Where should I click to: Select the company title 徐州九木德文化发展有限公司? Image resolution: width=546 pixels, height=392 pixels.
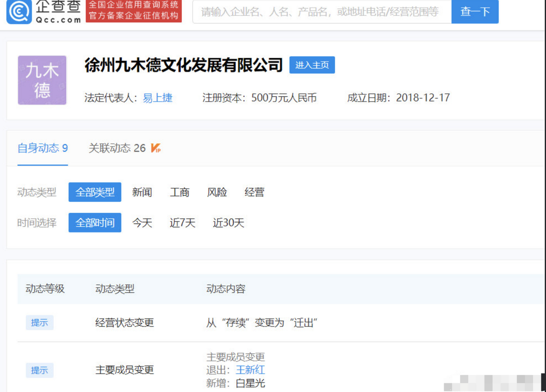(183, 65)
